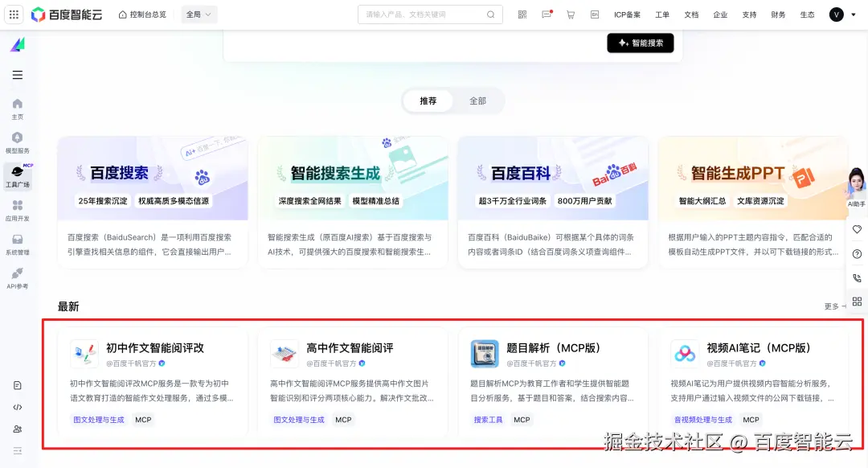The height and width of the screenshot is (468, 868).
Task: Open the 智能生成PPT card banner
Action: click(x=753, y=179)
